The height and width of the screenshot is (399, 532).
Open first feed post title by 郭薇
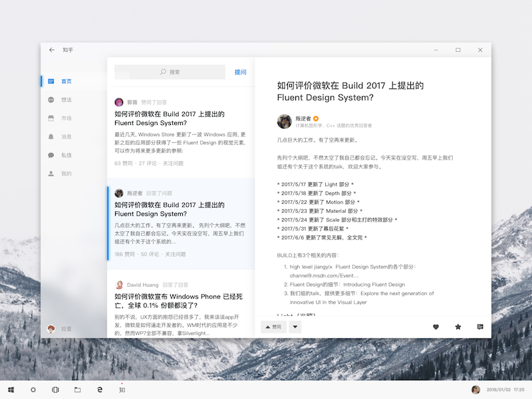170,118
